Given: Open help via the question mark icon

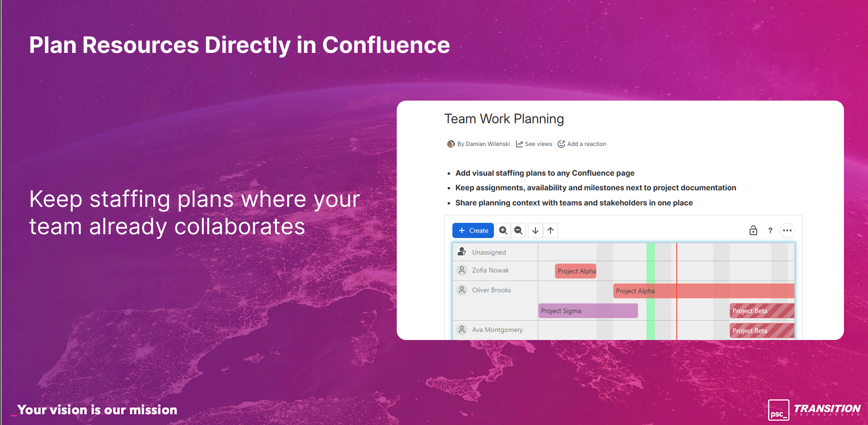Looking at the screenshot, I should pos(770,230).
